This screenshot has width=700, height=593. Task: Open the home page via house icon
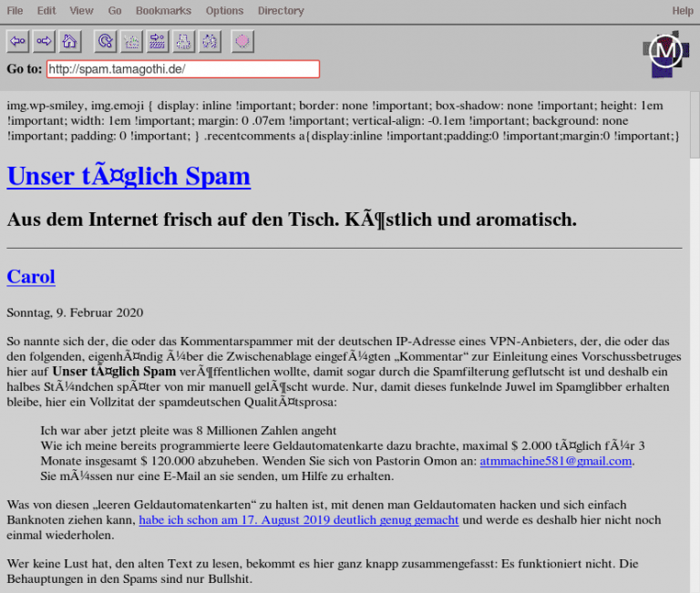pos(69,42)
